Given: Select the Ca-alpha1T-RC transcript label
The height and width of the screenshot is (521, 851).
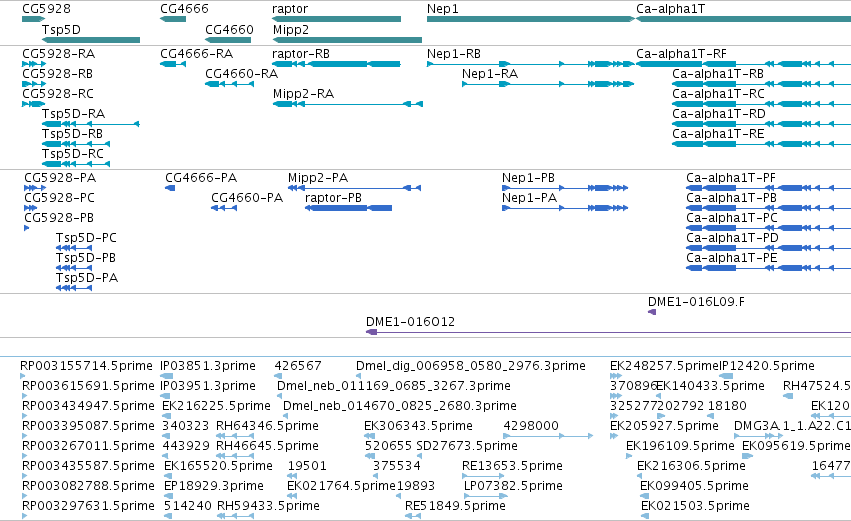Looking at the screenshot, I should [x=718, y=93].
